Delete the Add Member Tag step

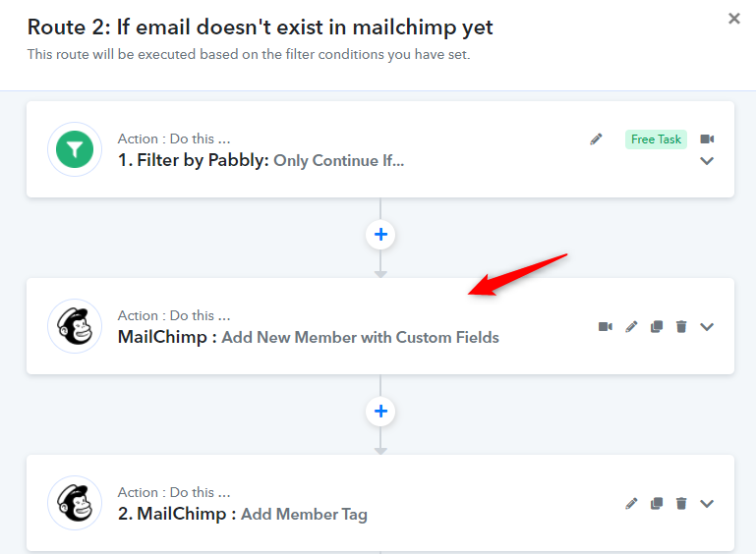[x=681, y=504]
